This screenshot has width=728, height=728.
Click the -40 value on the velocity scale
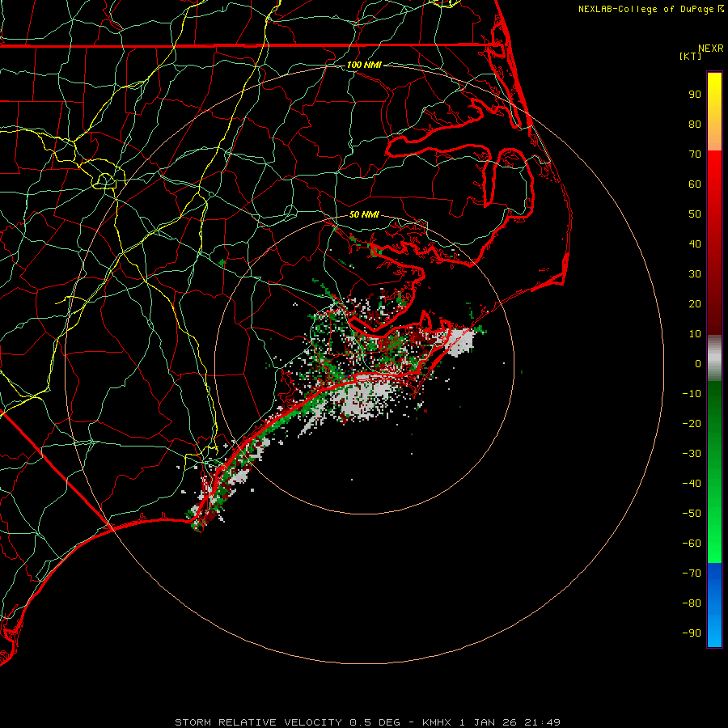[692, 484]
